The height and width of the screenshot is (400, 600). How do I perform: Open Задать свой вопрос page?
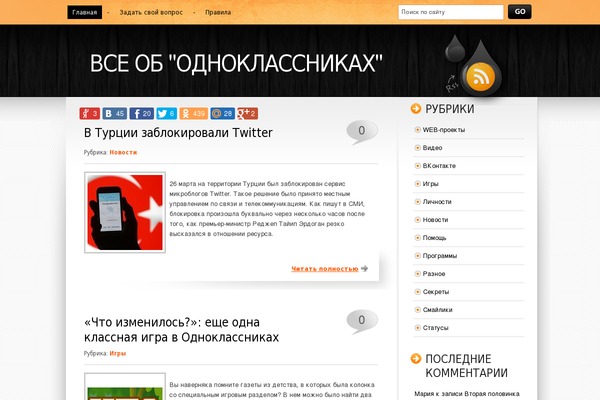[151, 12]
